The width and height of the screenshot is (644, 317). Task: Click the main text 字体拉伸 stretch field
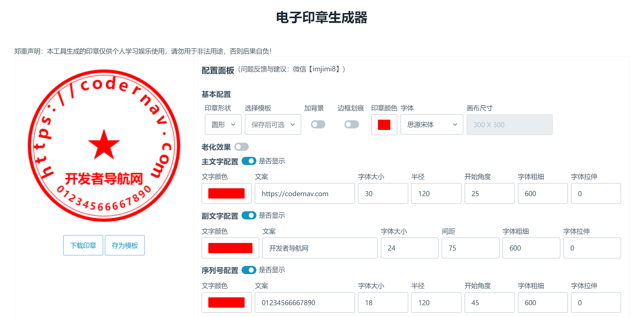(x=596, y=193)
